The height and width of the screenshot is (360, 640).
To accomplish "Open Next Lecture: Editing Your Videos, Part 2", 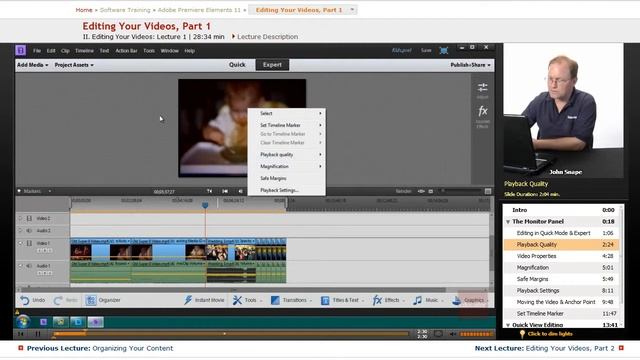I will point(544,349).
